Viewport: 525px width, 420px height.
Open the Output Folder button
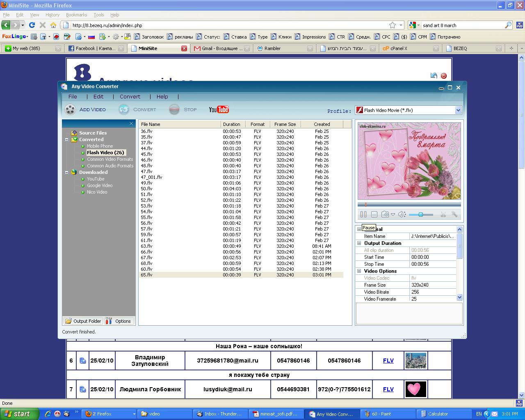coord(83,321)
